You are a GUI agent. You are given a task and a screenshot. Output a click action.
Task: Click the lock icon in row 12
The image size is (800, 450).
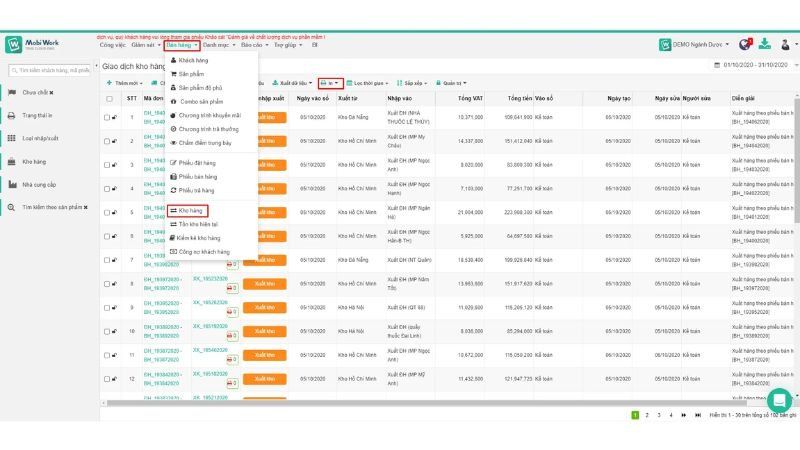point(114,379)
